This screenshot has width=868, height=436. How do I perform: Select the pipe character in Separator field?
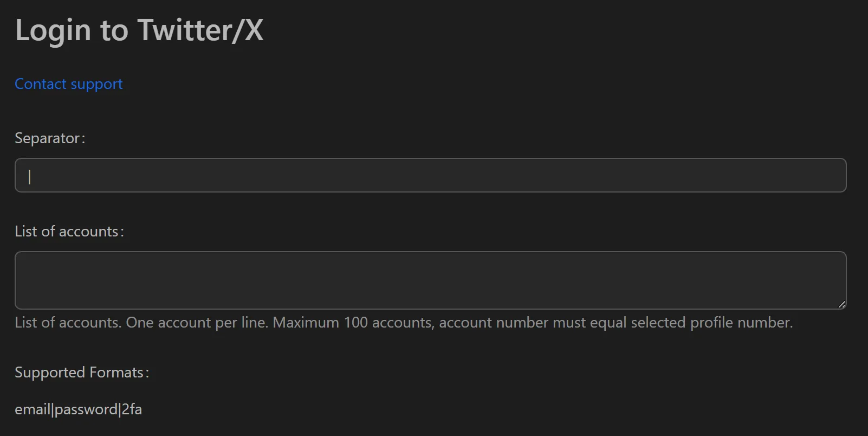(30, 176)
